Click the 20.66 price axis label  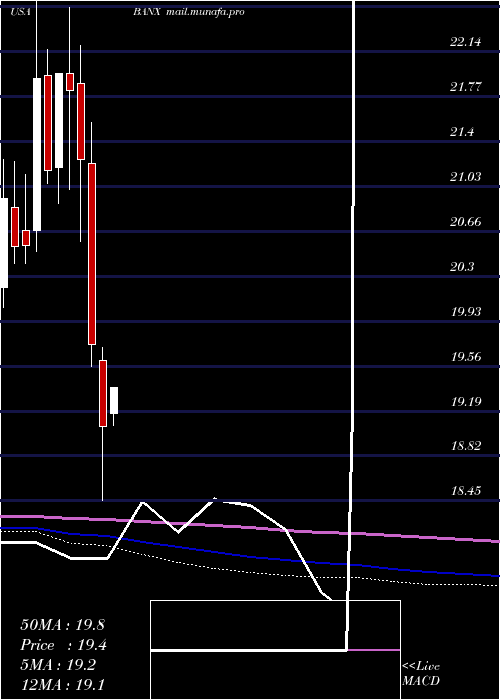pyautogui.click(x=466, y=221)
